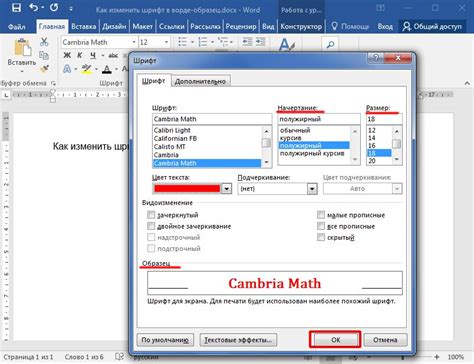Image resolution: width=474 pixels, height=364 pixels.
Task: Apply the yellow text highlight icon
Action: [86, 69]
